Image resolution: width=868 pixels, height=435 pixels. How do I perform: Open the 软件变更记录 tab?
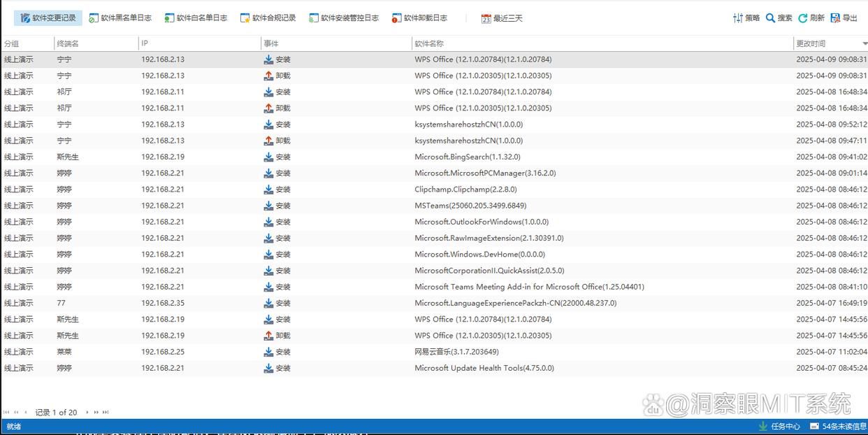(x=48, y=18)
